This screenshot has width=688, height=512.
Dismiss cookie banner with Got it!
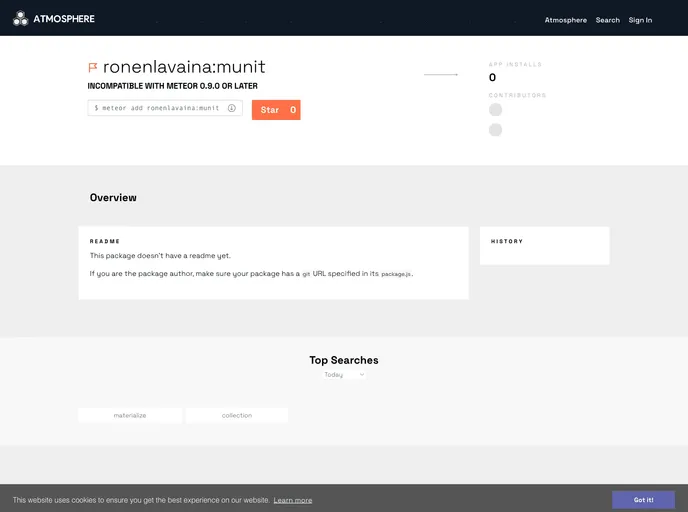pos(643,500)
